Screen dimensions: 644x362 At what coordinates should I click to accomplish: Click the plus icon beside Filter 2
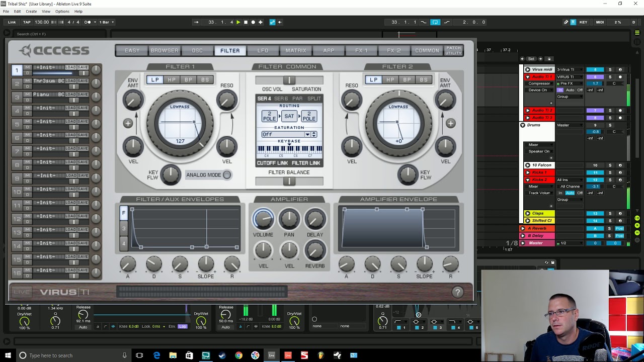coord(450,123)
